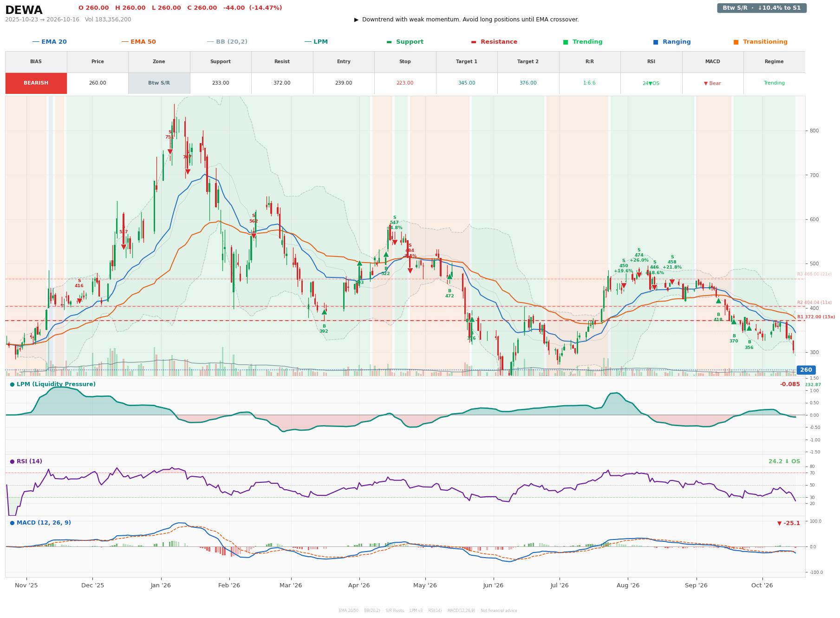Select the B 356 buy signal marker

[749, 328]
